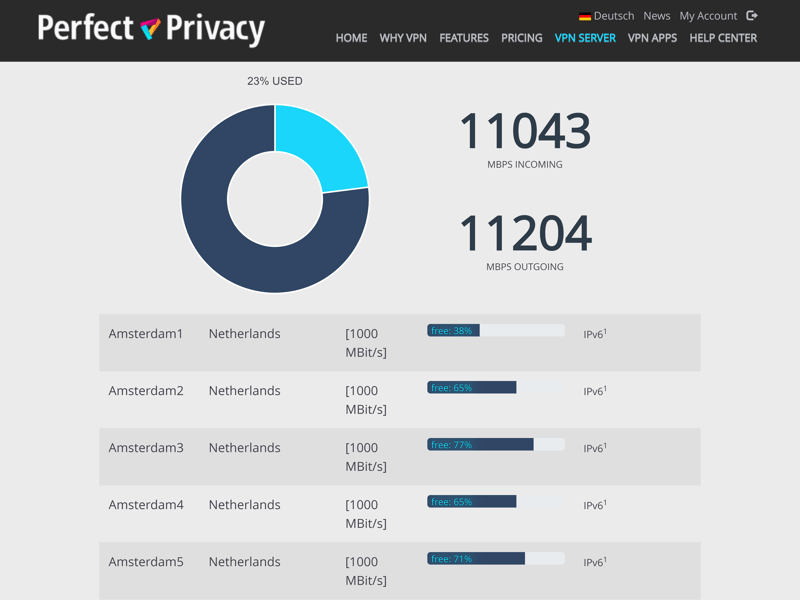Click Amsterdam5's free: 71% bandwidth bar
This screenshot has width=800, height=600.
click(x=496, y=559)
